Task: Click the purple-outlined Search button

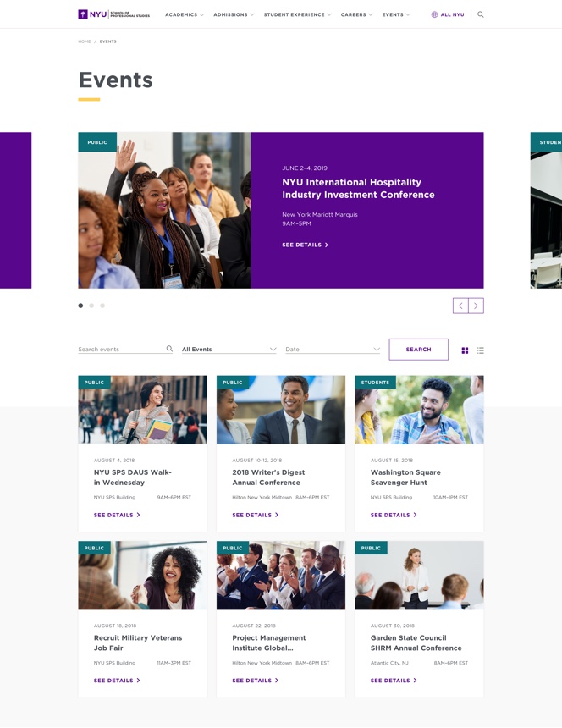Action: click(x=418, y=349)
